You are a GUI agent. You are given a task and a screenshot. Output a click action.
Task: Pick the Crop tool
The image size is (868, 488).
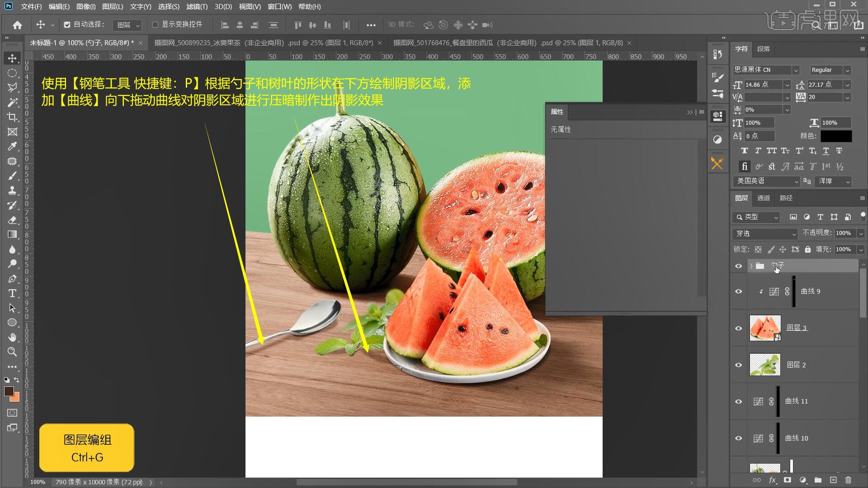click(12, 117)
